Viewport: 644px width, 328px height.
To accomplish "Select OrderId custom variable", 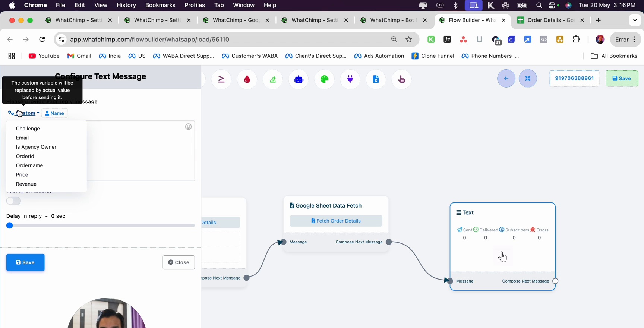I will pos(25,156).
